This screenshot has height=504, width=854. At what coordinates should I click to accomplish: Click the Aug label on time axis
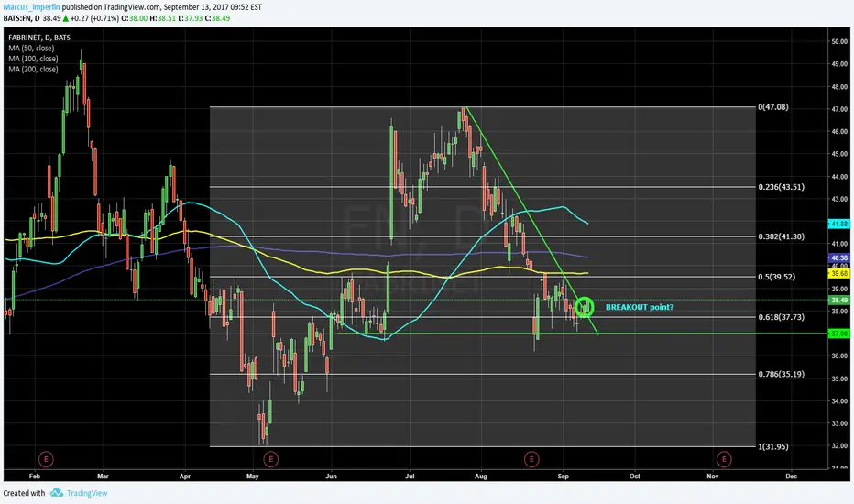click(481, 477)
